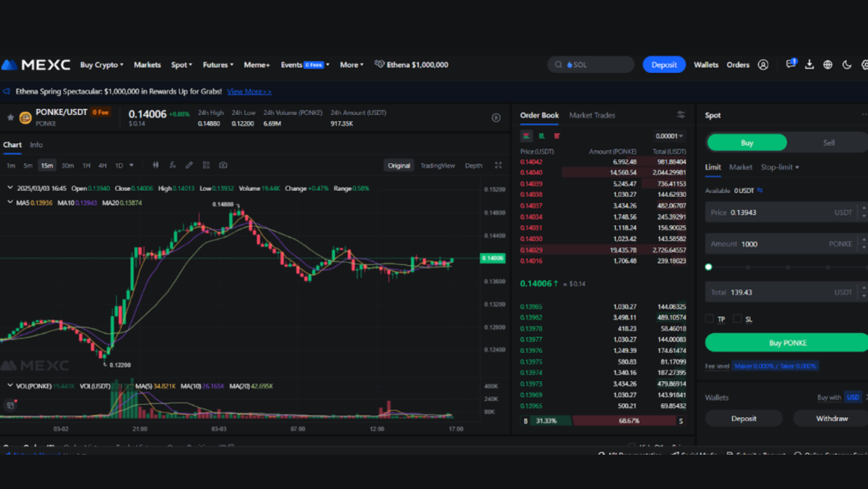This screenshot has width=868, height=489.
Task: Take a chart snapshot with camera icon
Action: tap(223, 165)
